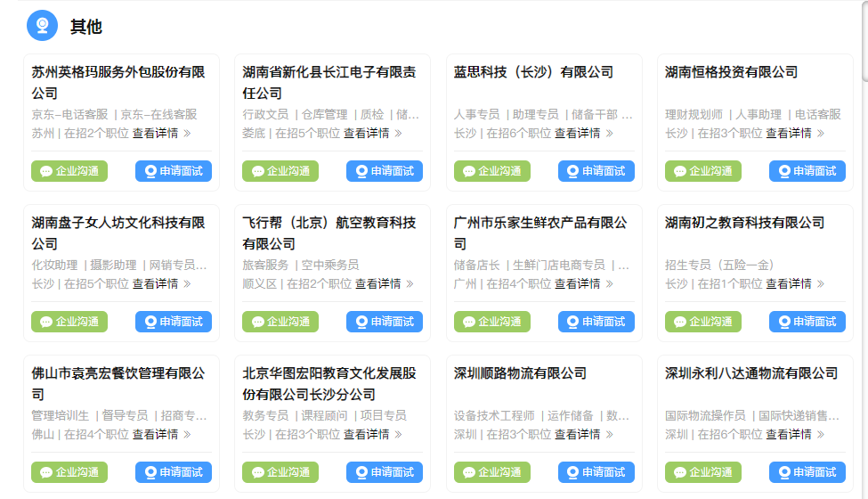
Task: Click 申请面试 for 苏州英格玛服务外包股份有限公司
Action: [x=174, y=171]
